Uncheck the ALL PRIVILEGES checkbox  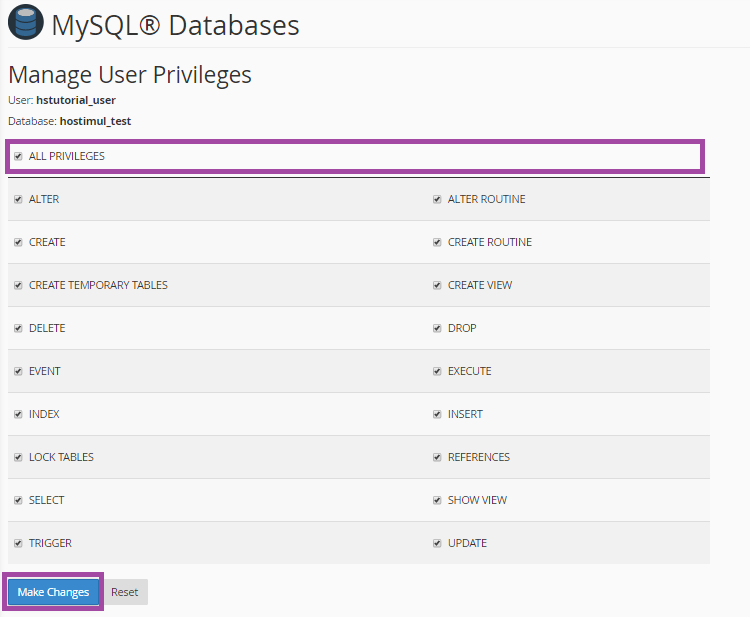(x=18, y=157)
